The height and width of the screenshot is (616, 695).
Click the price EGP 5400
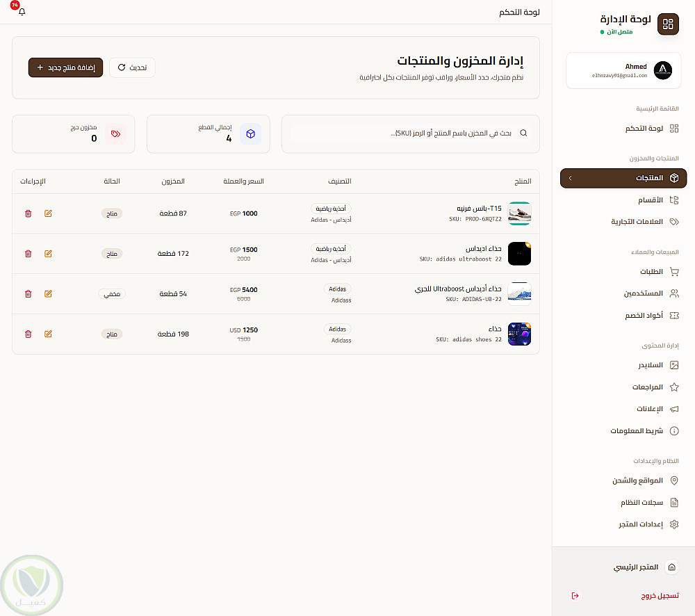(x=243, y=290)
